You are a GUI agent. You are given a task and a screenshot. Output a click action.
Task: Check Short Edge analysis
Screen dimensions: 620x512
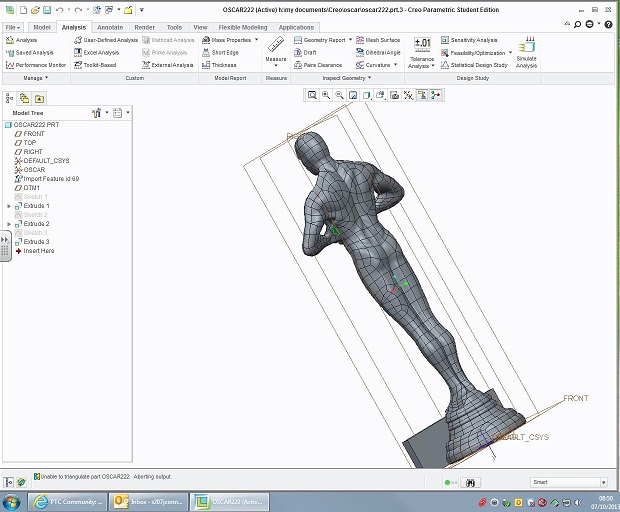220,53
